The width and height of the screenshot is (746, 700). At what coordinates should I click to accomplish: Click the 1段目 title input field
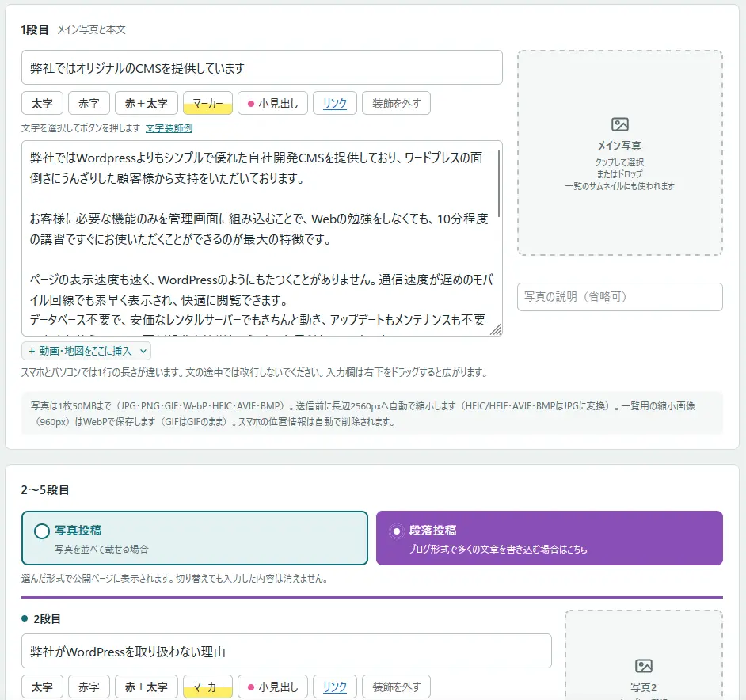pyautogui.click(x=261, y=67)
